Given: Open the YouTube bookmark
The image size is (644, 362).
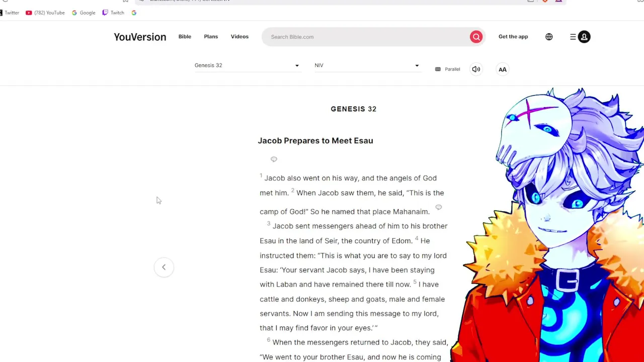Looking at the screenshot, I should (x=45, y=13).
